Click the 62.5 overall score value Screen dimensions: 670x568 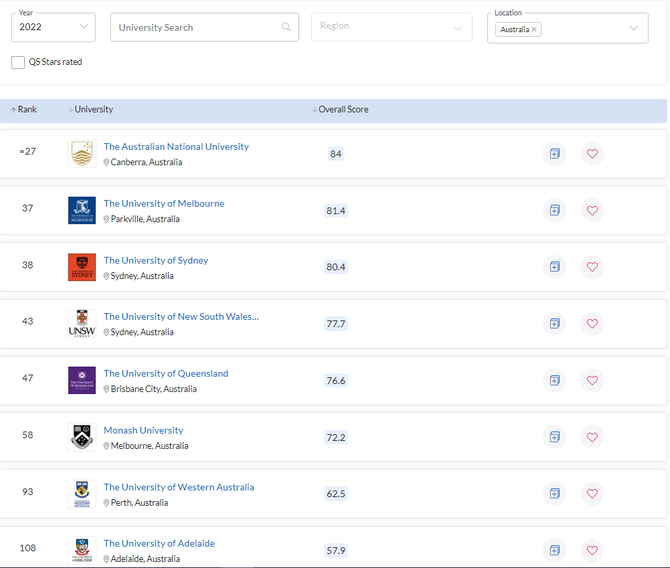pos(336,494)
